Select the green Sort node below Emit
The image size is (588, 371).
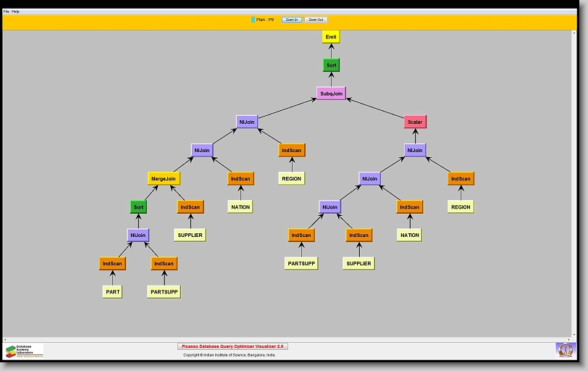point(331,65)
